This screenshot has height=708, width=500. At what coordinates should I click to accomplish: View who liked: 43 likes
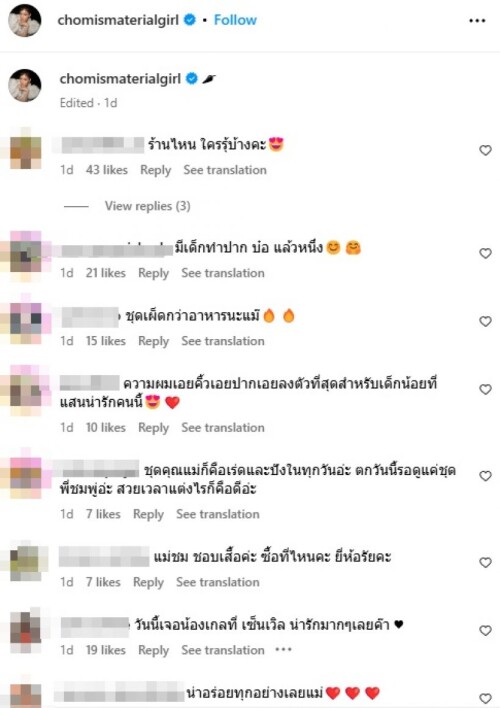(107, 170)
